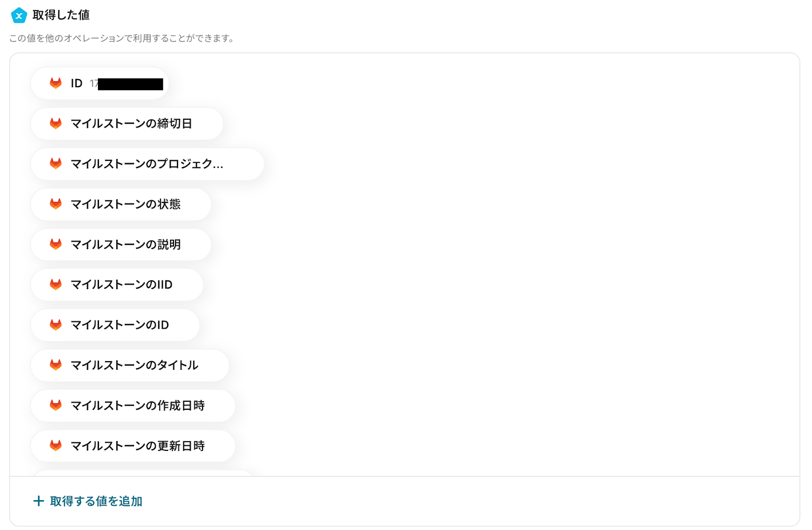Click GitLab icon beside マイルストーンのIID
The width and height of the screenshot is (812, 530).
pyautogui.click(x=56, y=285)
